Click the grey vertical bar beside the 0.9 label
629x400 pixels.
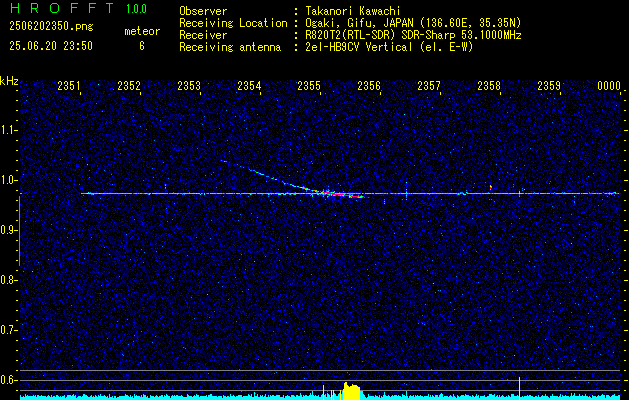19,231
